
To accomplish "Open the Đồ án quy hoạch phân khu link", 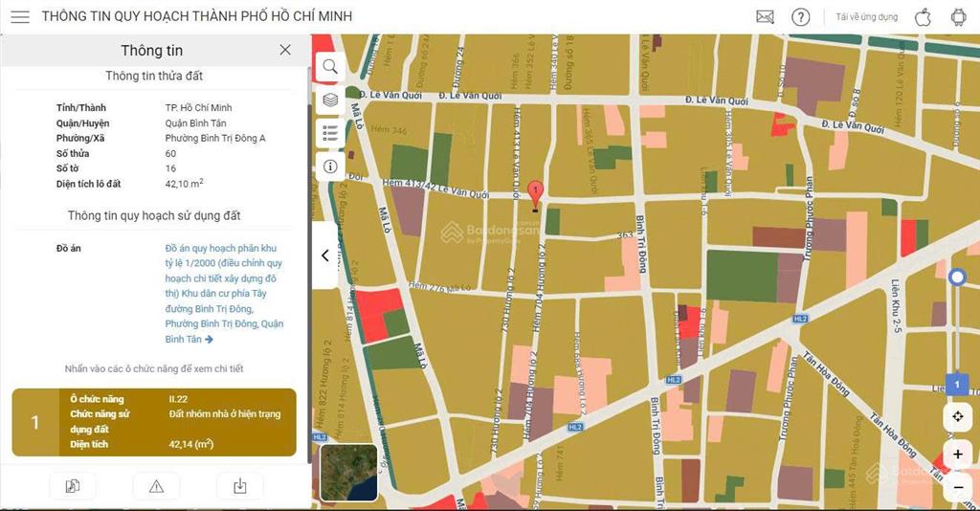I will [x=224, y=293].
